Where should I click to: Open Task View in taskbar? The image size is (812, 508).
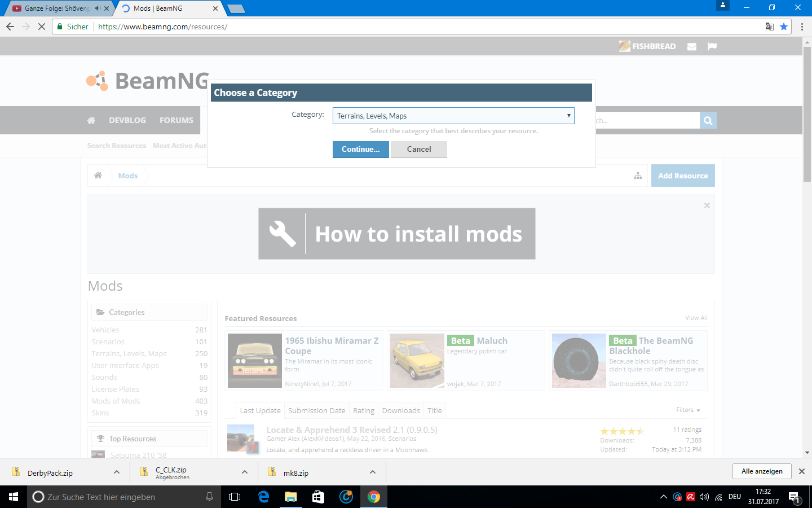pos(235,497)
